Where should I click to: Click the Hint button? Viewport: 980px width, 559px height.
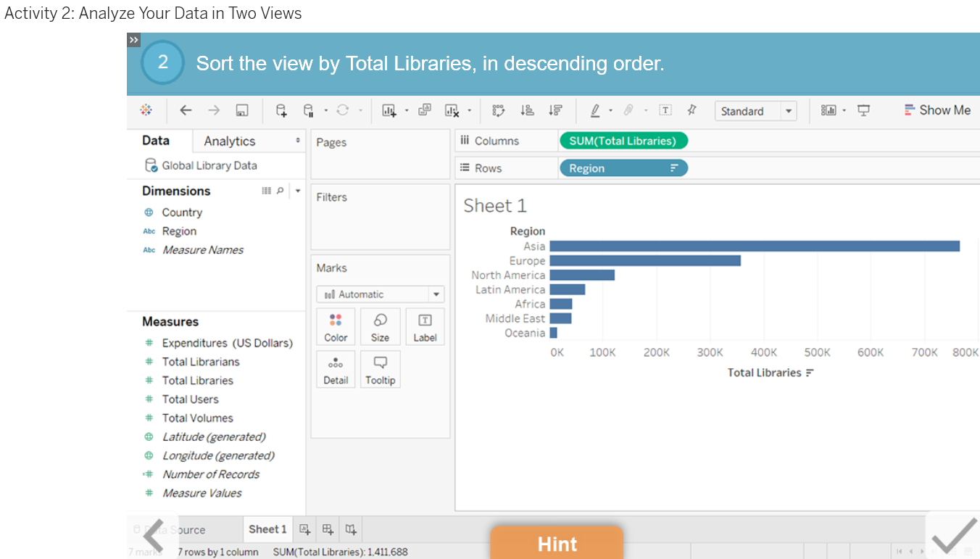557,543
